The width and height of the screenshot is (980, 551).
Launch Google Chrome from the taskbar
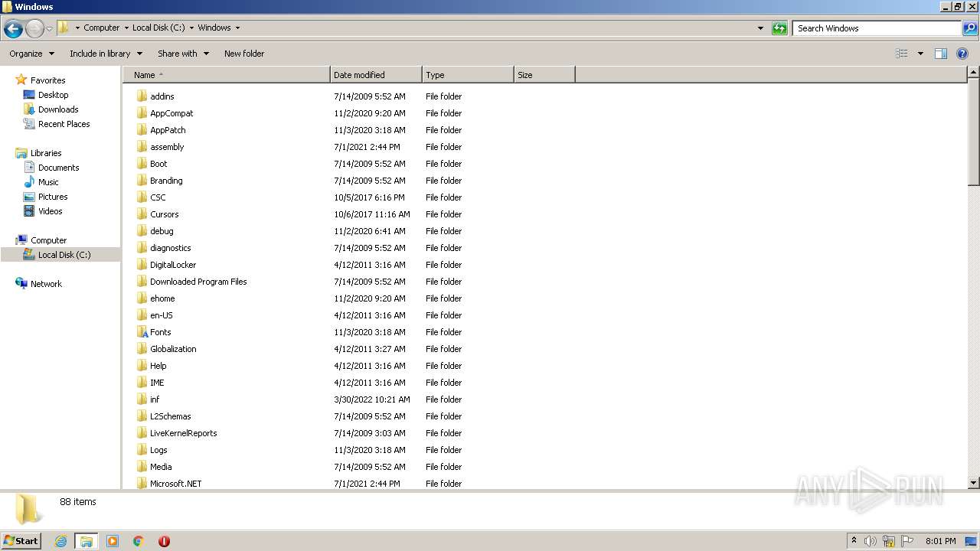pos(139,541)
